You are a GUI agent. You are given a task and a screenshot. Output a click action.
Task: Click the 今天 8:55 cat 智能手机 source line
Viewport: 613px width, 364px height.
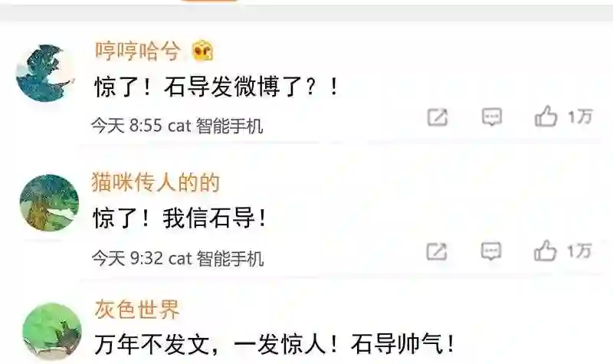[x=177, y=126]
